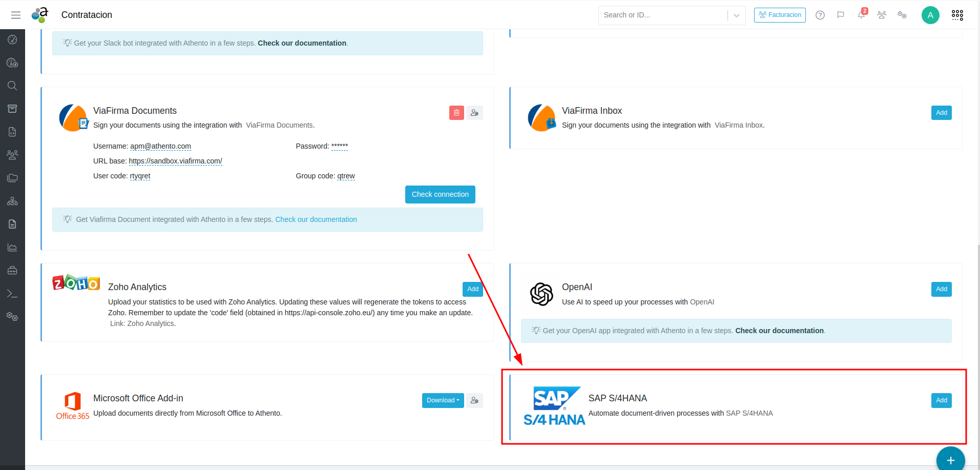Add the SAP S/4HANA integration
The width and height of the screenshot is (980, 470).
click(x=941, y=400)
